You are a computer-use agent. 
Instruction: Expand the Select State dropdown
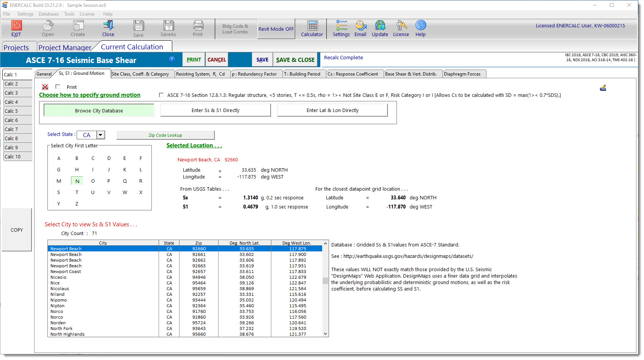coord(101,135)
